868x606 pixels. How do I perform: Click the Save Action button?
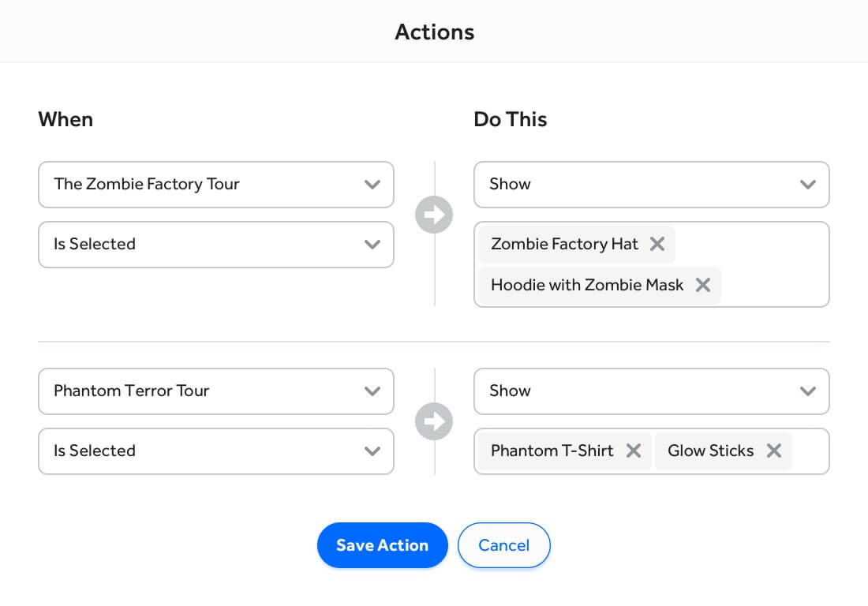(x=382, y=544)
